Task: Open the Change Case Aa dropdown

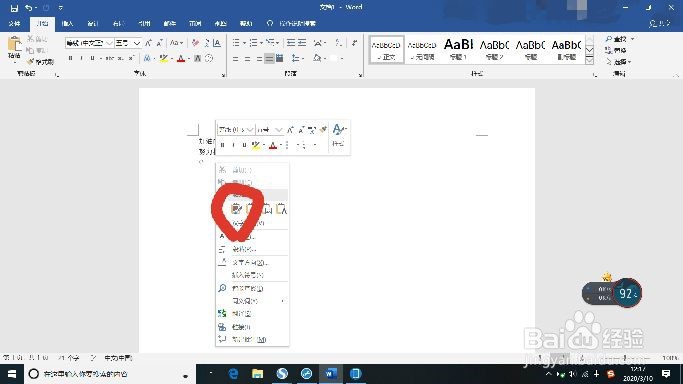Action: [176, 43]
